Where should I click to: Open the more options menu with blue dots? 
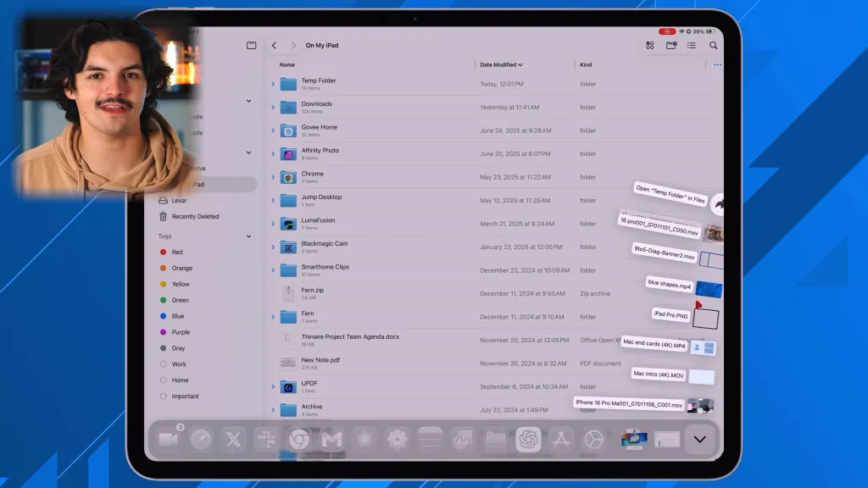pos(717,64)
